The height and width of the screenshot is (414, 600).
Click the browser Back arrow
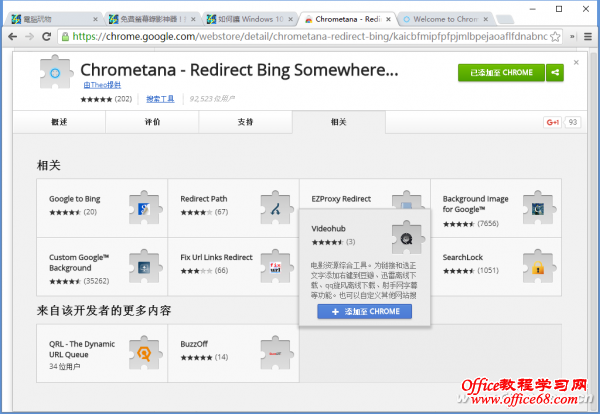point(13,37)
